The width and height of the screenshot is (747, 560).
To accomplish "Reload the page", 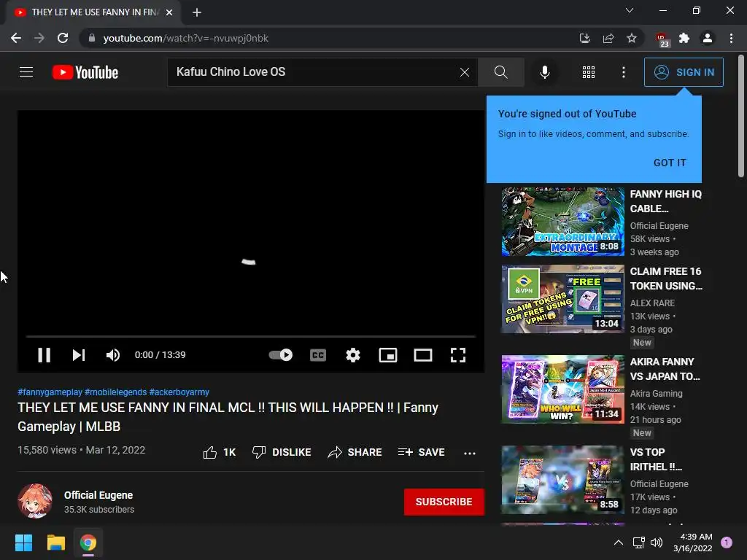I will coord(63,38).
